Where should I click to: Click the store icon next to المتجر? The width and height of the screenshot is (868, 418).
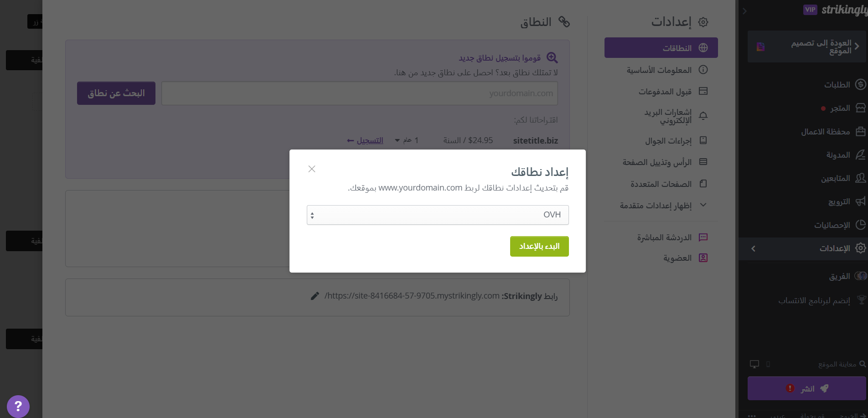860,108
